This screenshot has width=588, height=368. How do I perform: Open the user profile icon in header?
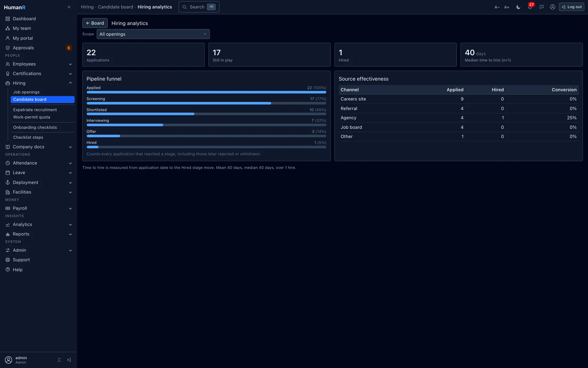[x=552, y=7]
